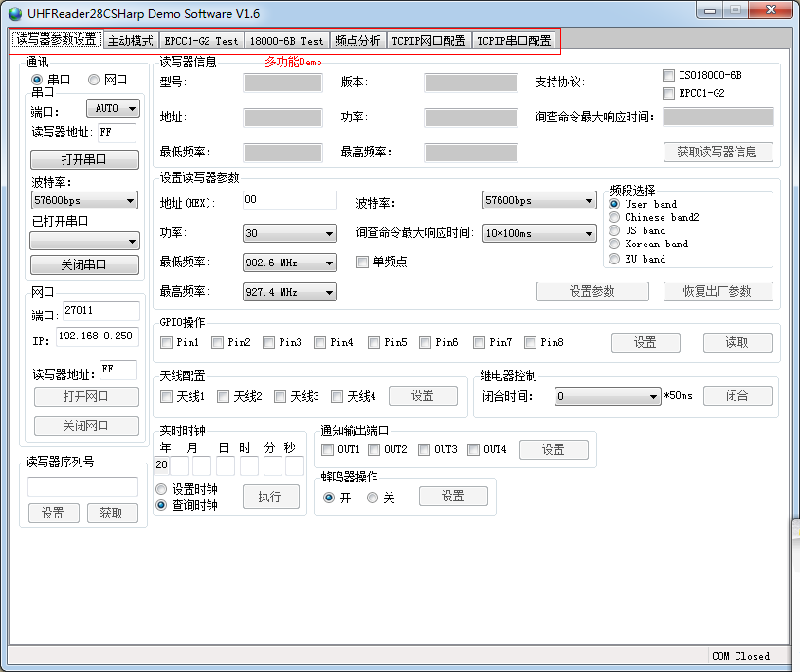Check the 单频点 single frequency checkbox

[x=362, y=262]
